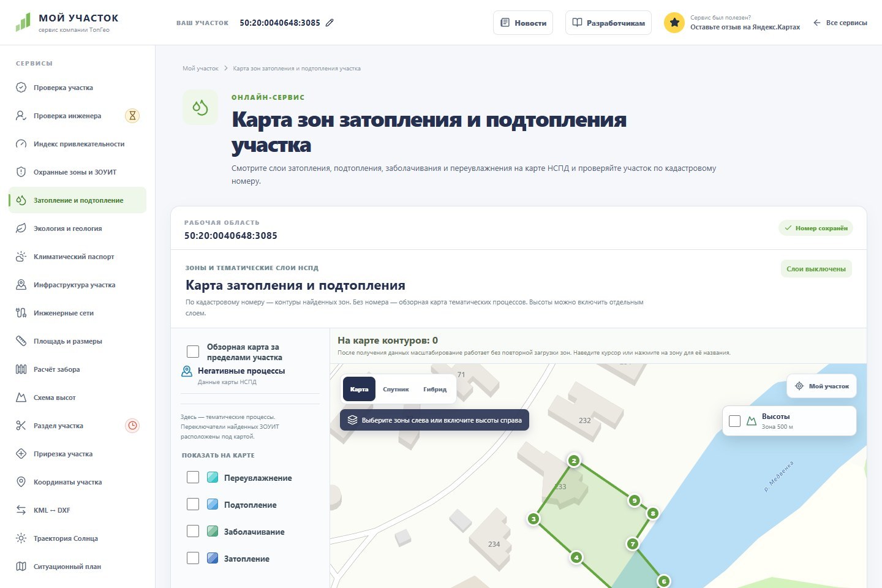Open the Новости button
The height and width of the screenshot is (588, 882).
point(523,23)
